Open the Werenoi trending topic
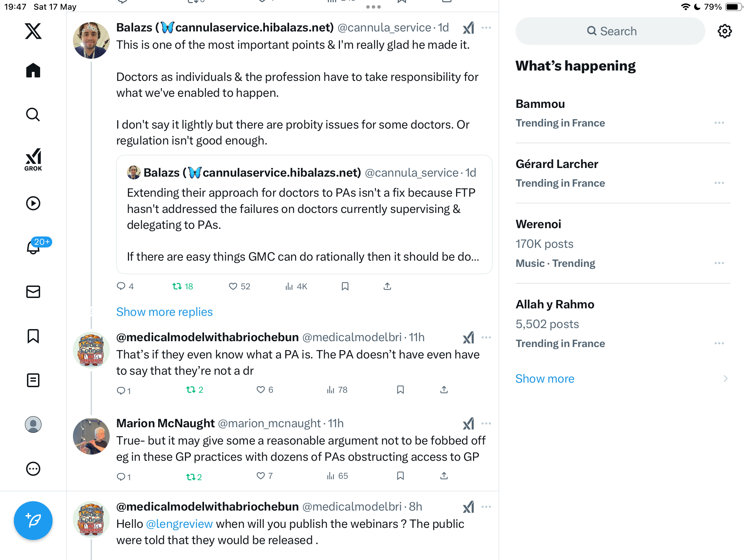 (623, 243)
